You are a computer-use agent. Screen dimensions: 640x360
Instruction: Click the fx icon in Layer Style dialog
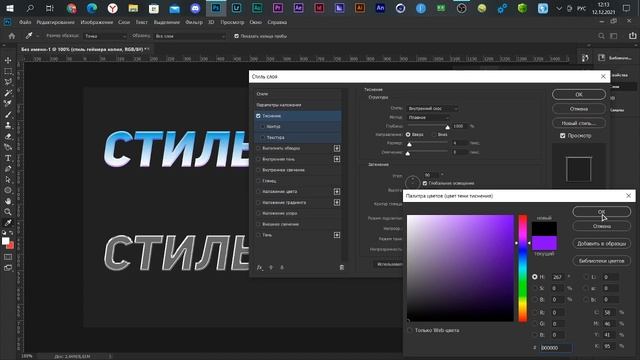point(259,267)
